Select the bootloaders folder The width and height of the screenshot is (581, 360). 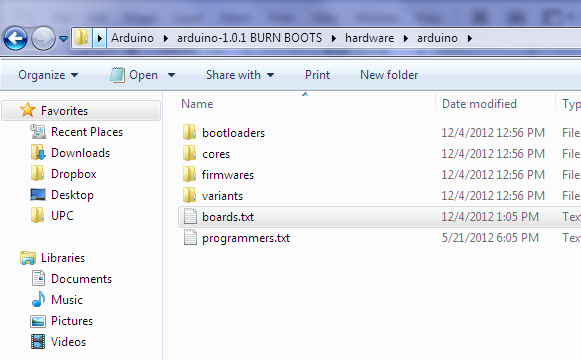click(233, 133)
